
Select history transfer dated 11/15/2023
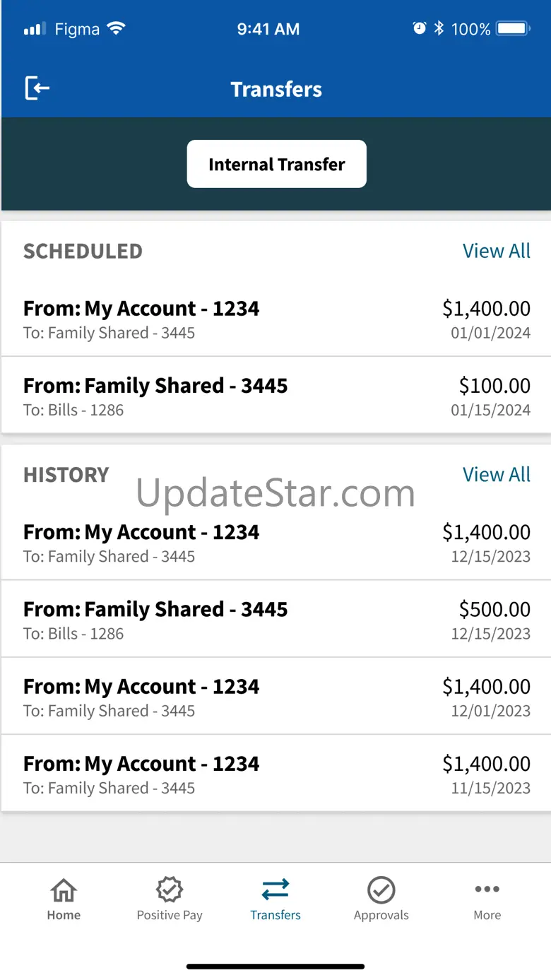click(x=275, y=774)
